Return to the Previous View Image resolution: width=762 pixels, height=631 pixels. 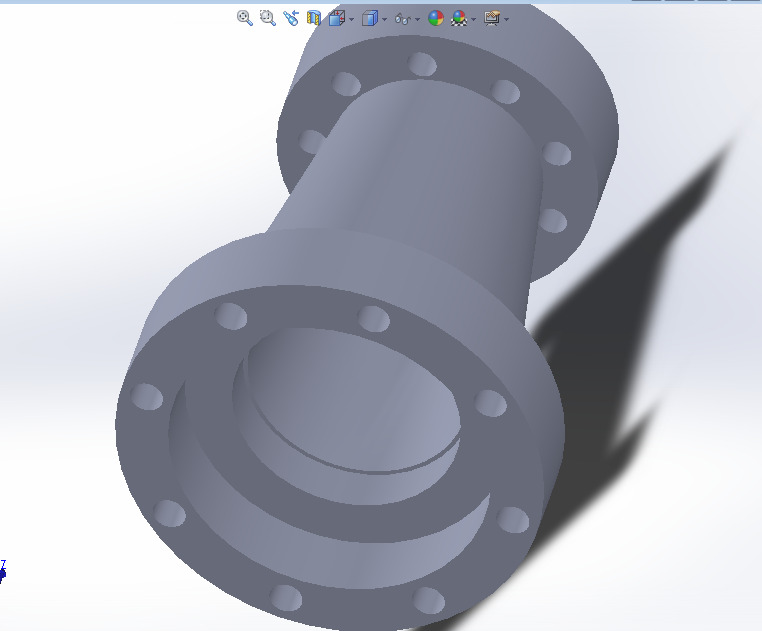point(291,18)
